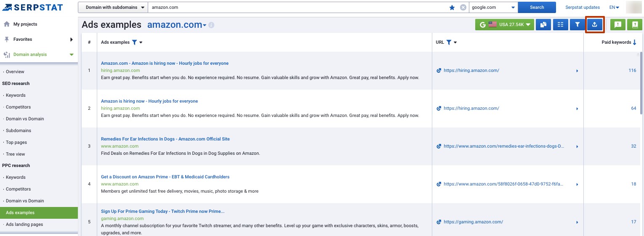Open Keywords under SEO research
Screen dimensions: 644x236
tap(16, 95)
